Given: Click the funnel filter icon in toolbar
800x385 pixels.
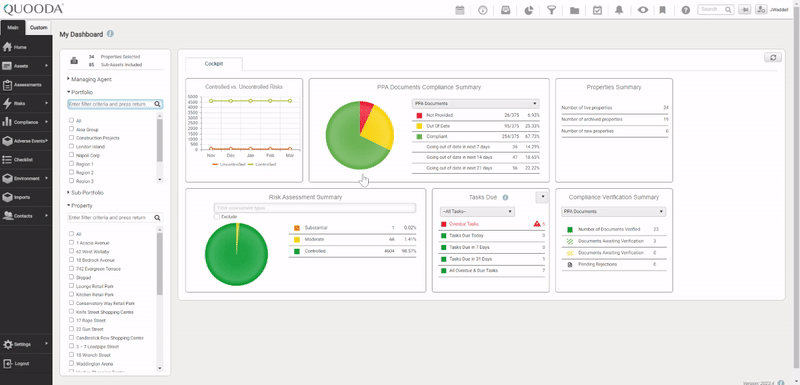Looking at the screenshot, I should [x=552, y=10].
